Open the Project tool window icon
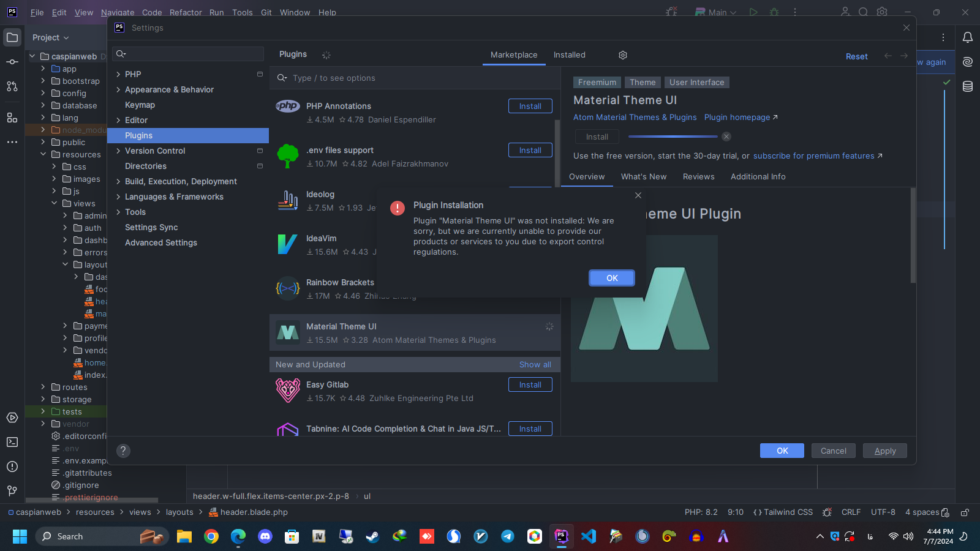The image size is (980, 551). tap(12, 37)
